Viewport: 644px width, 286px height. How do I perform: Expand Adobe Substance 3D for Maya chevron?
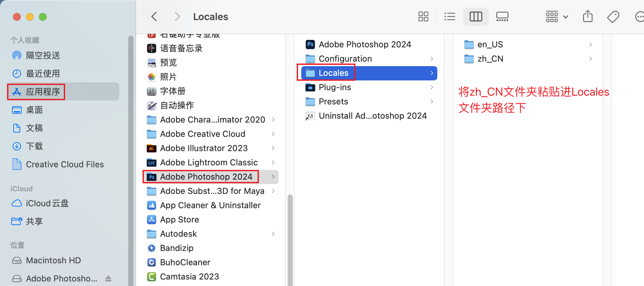273,191
